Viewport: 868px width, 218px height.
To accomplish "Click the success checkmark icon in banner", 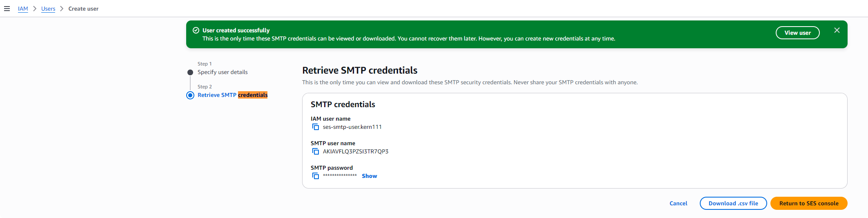I will tap(196, 30).
